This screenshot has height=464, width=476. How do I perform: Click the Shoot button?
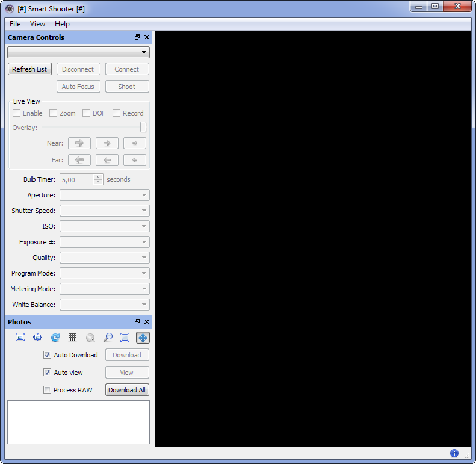(127, 87)
